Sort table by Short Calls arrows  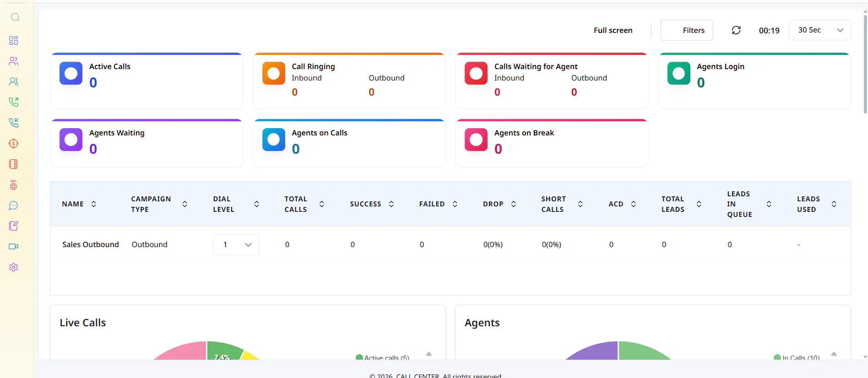point(580,204)
